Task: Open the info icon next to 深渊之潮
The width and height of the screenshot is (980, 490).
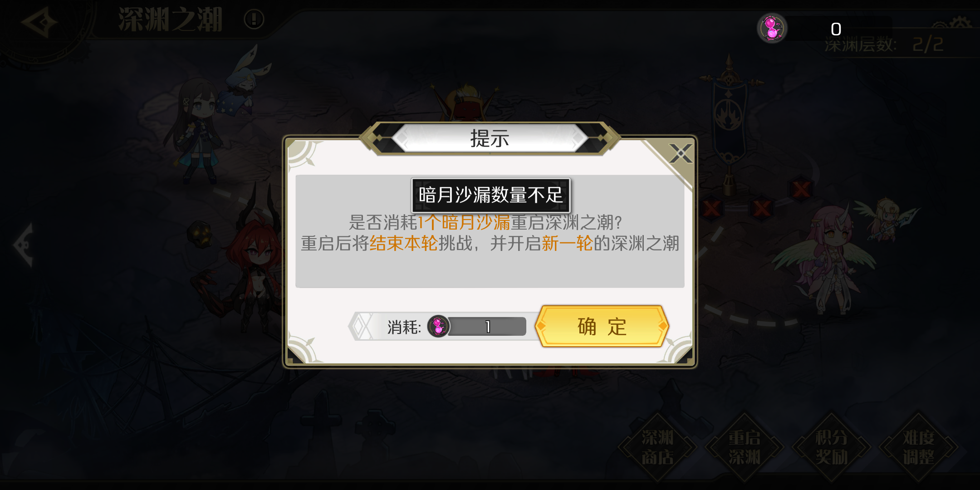Action: (x=254, y=20)
